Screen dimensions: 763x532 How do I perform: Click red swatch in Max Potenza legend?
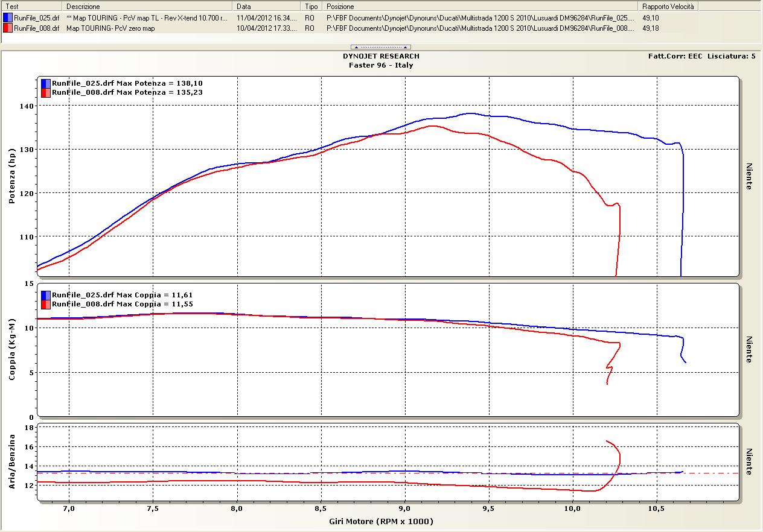(x=46, y=92)
